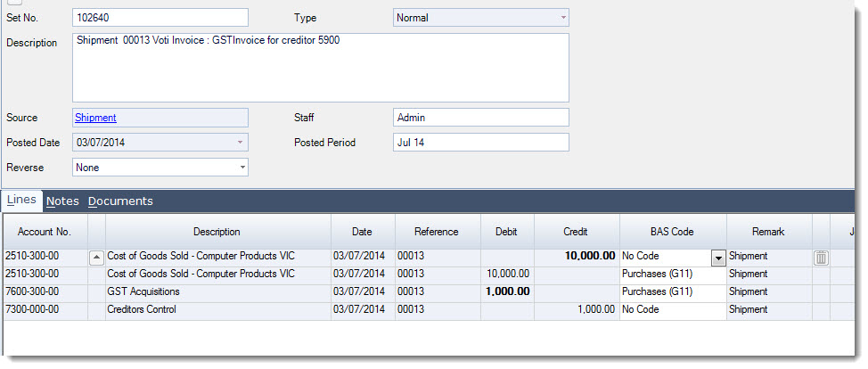Sort by the Account No. column header

45,232
